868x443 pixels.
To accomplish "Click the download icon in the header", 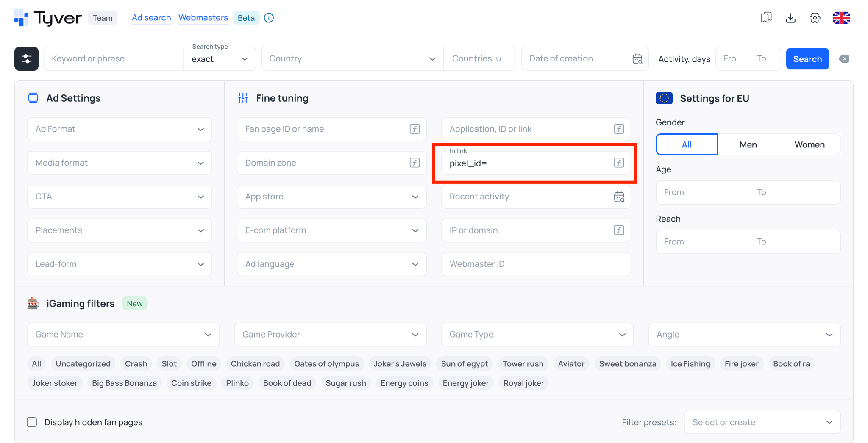I will [x=790, y=18].
